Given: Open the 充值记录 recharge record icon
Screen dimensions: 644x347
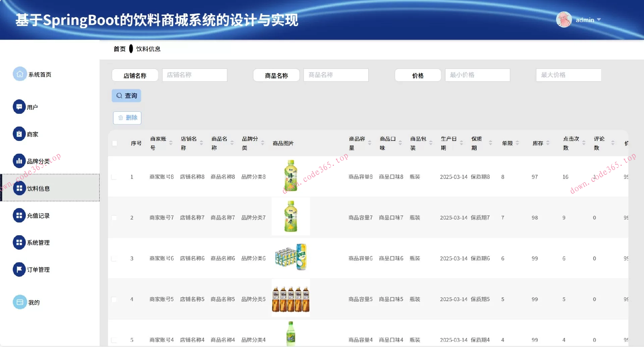Looking at the screenshot, I should (x=19, y=215).
